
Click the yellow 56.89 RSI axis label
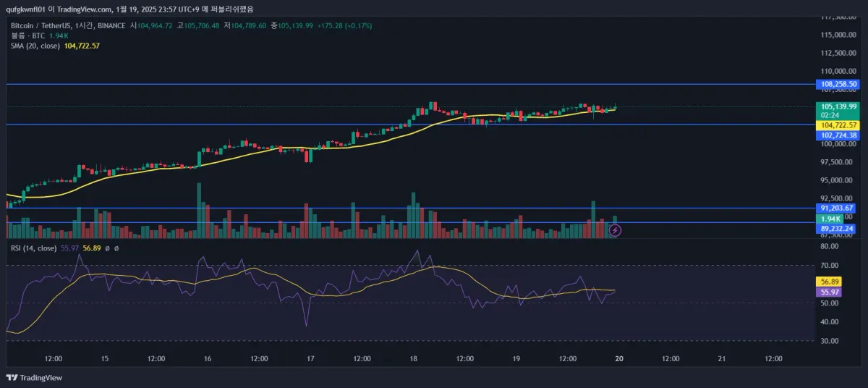coord(828,282)
